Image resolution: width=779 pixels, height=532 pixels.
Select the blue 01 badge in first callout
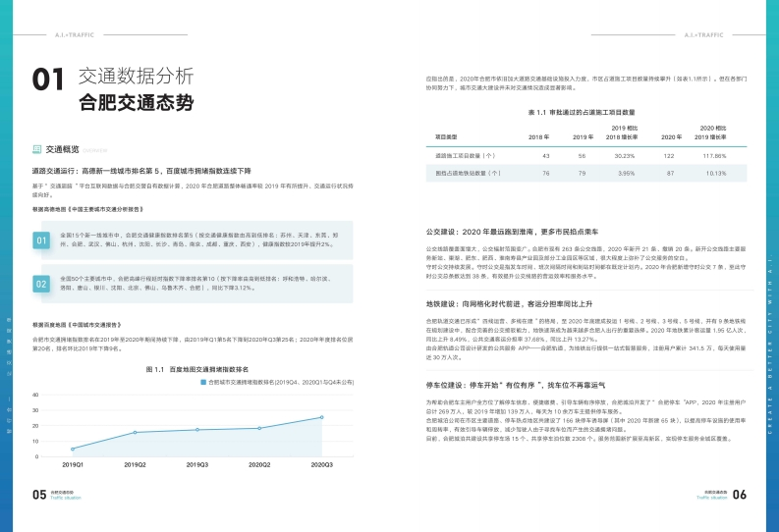(x=41, y=240)
